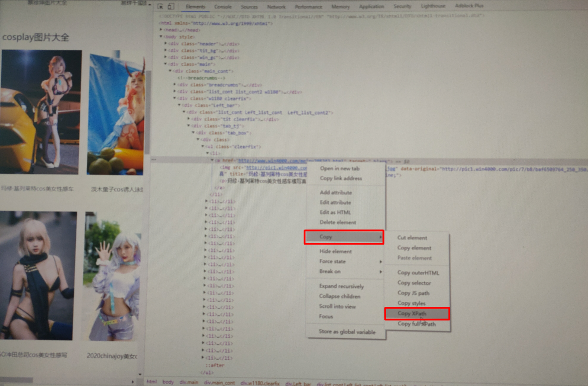The width and height of the screenshot is (588, 386).
Task: Open the Adblock Plus tab
Action: click(469, 6)
